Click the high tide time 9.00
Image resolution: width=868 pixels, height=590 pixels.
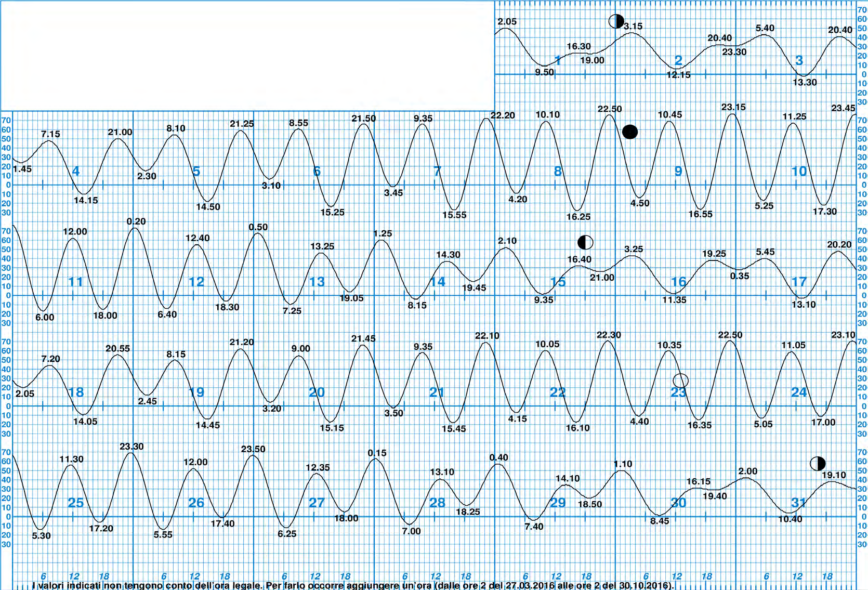coord(301,349)
